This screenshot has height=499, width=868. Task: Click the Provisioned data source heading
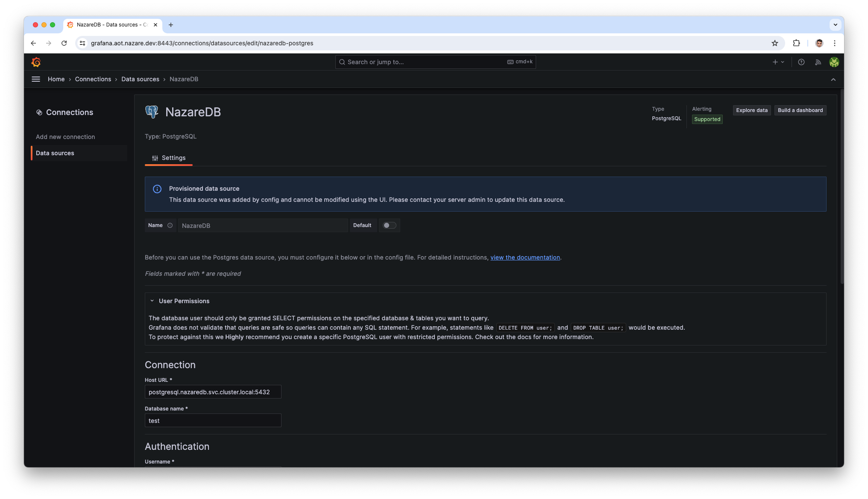[x=204, y=189]
